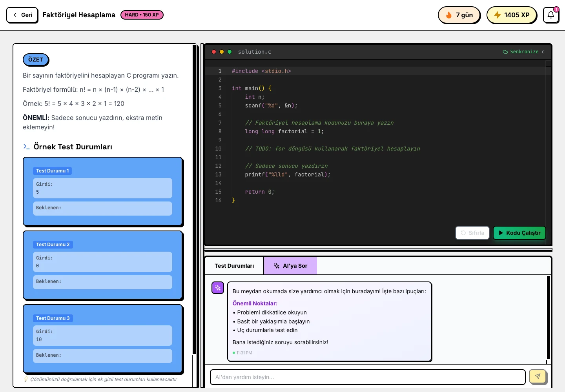The width and height of the screenshot is (565, 392).
Task: Click the Beklenen box in Test Durumu 1
Action: click(102, 209)
